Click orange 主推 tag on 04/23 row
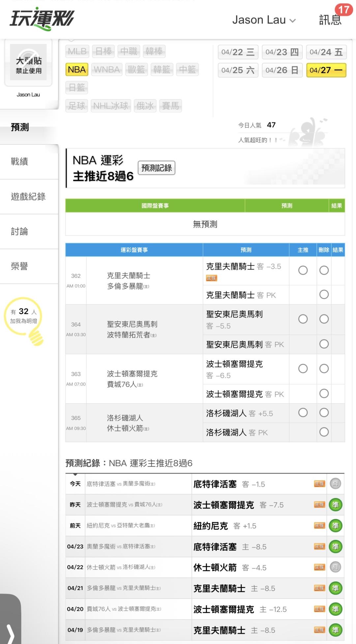The image size is (356, 644). click(319, 547)
